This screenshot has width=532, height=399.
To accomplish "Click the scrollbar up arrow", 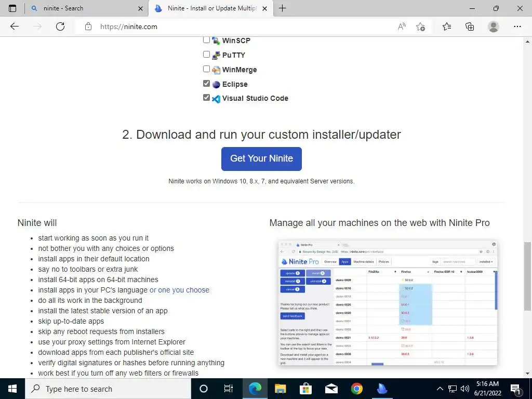I will [527, 42].
